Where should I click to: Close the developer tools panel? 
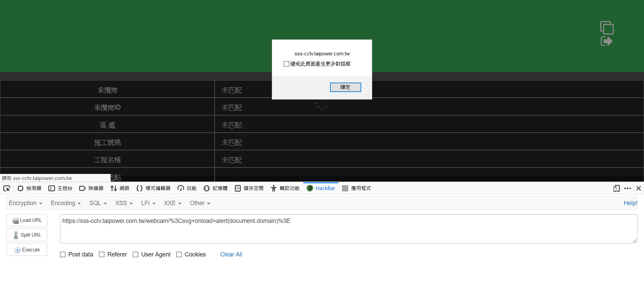(x=639, y=188)
